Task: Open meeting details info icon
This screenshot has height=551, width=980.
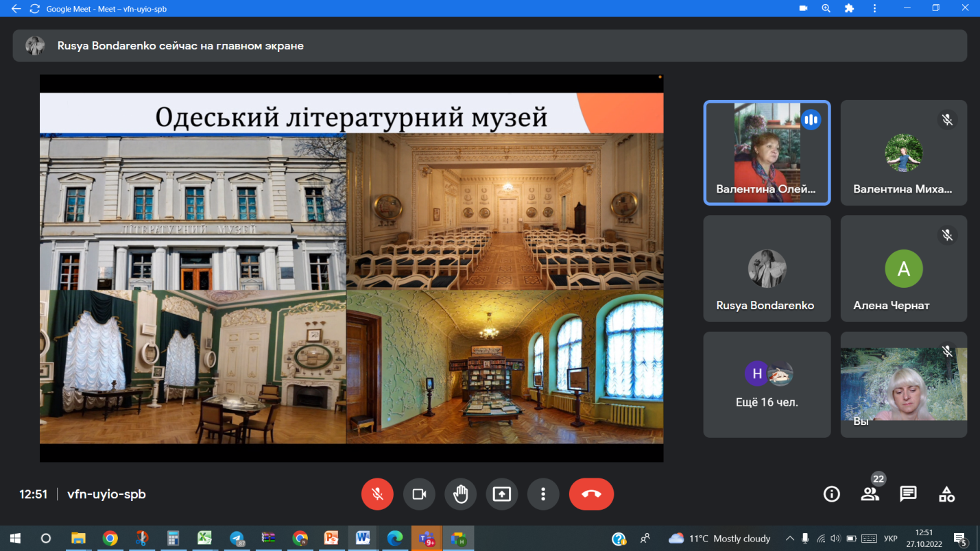Action: pyautogui.click(x=831, y=494)
